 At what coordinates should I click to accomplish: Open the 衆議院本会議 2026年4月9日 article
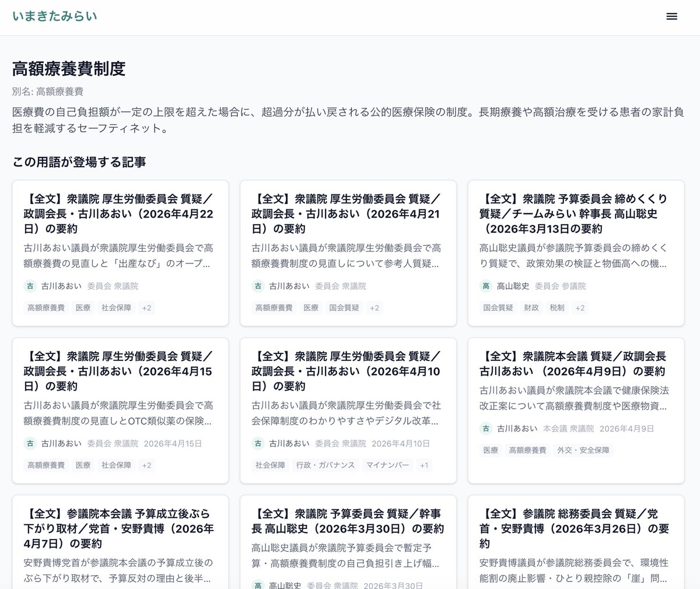(x=576, y=411)
